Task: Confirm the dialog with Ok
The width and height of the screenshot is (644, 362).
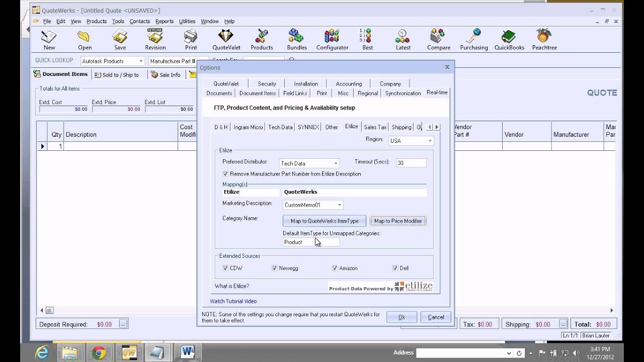Action: (x=401, y=317)
